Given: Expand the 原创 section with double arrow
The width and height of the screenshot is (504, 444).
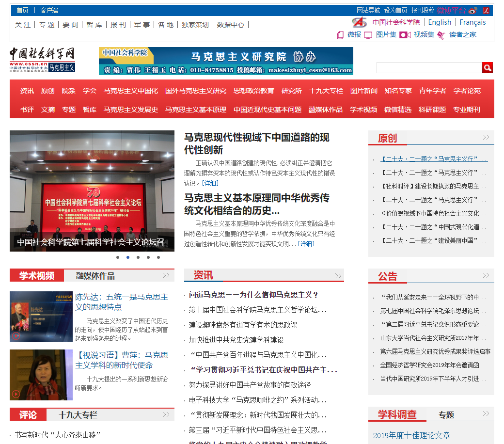Looking at the screenshot, I should tap(486, 137).
